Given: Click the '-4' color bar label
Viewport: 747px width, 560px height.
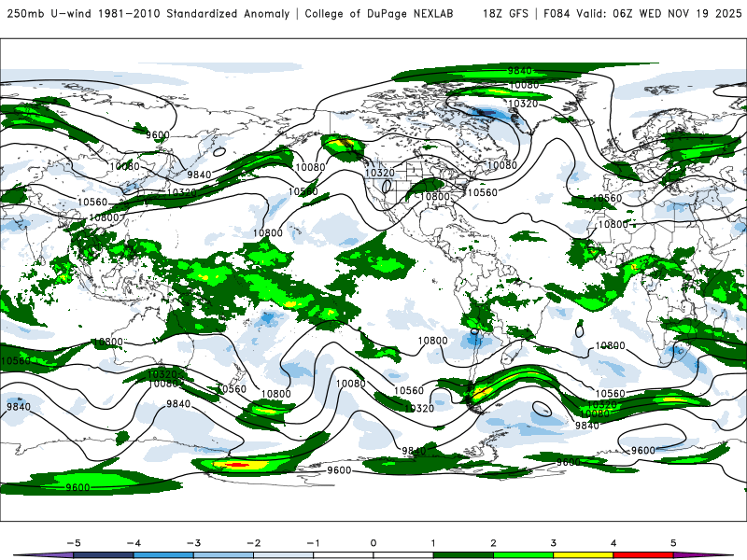Looking at the screenshot, I should tap(134, 543).
